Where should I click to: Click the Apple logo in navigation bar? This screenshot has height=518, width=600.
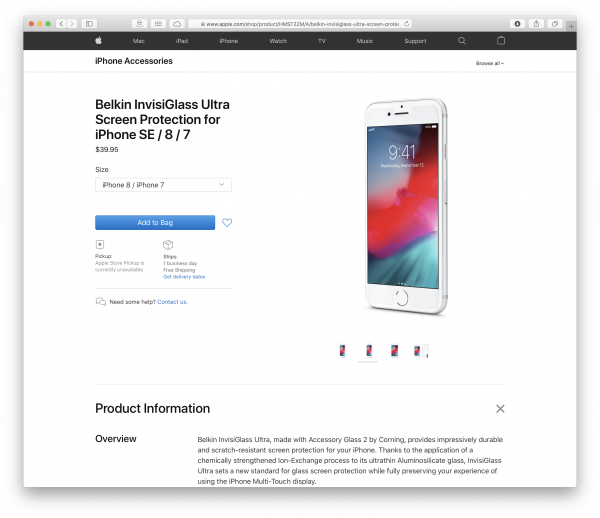[98, 40]
